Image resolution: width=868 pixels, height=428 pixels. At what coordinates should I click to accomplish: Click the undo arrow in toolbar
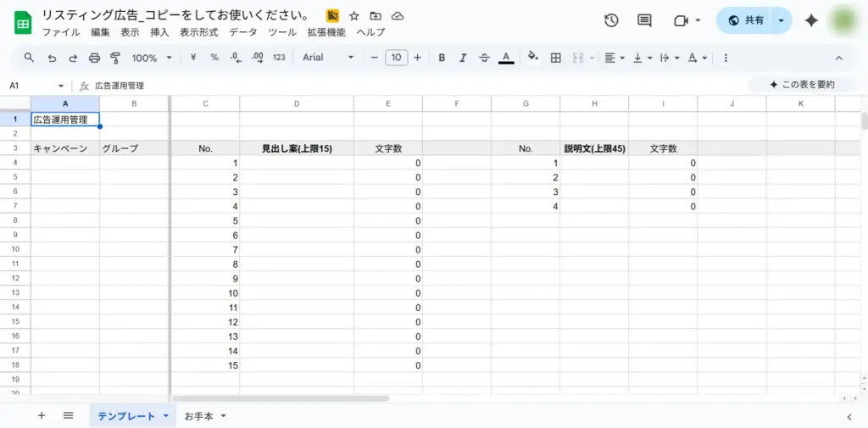tap(52, 58)
